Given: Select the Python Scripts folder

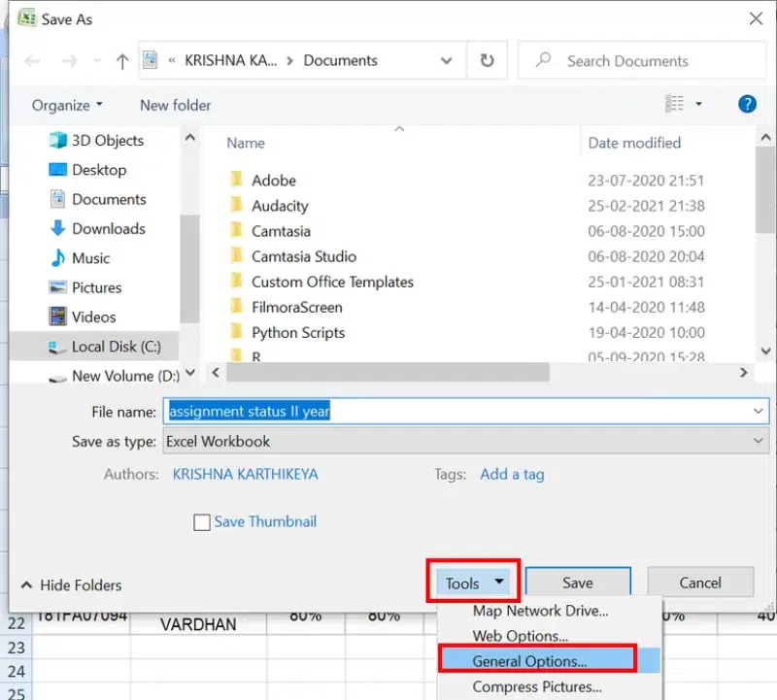Looking at the screenshot, I should point(298,332).
